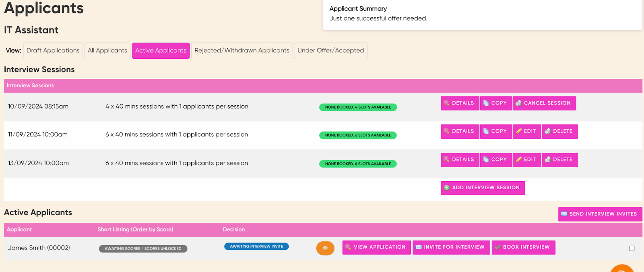The width and height of the screenshot is (644, 272).
Task: Click Add Interview Session button
Action: point(483,188)
